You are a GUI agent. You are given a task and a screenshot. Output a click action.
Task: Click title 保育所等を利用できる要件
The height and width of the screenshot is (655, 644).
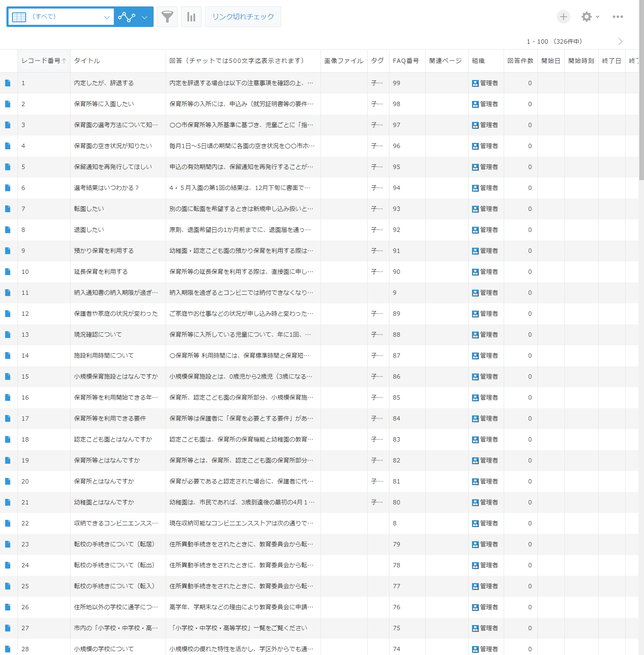tap(110, 418)
